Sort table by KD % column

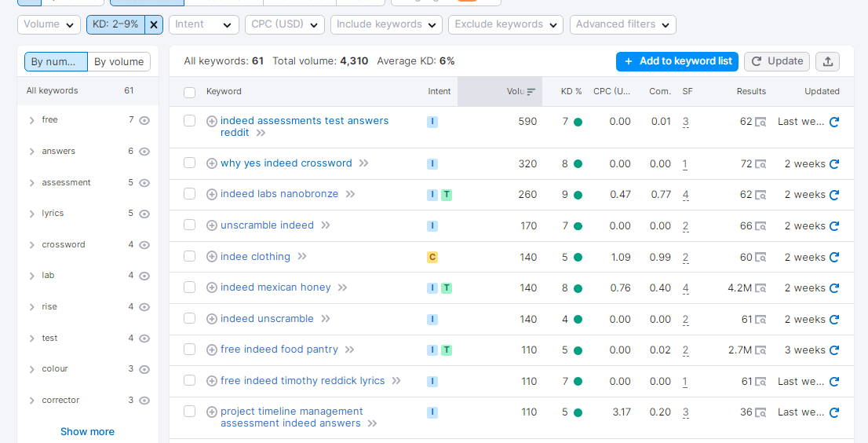(571, 91)
